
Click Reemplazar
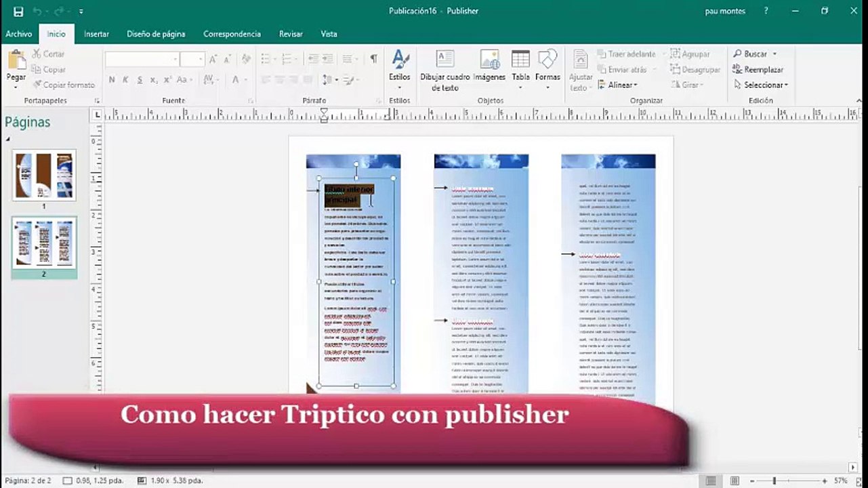pyautogui.click(x=758, y=69)
